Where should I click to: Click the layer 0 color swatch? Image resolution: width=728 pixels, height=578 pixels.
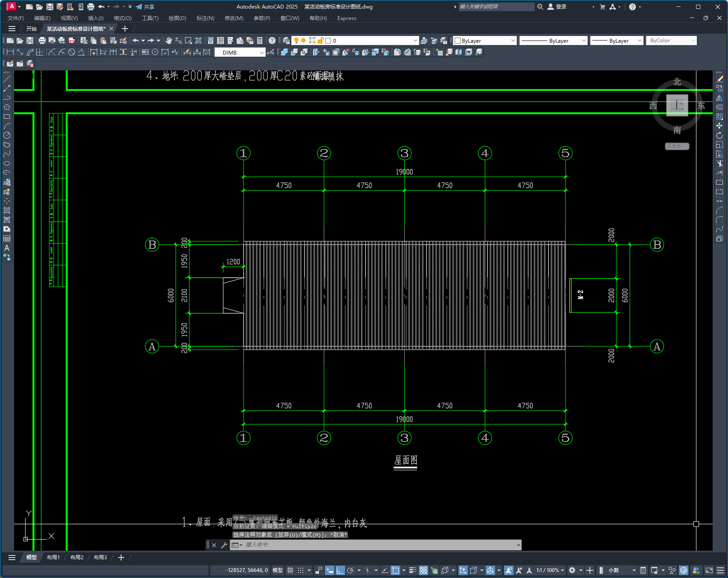coord(328,41)
